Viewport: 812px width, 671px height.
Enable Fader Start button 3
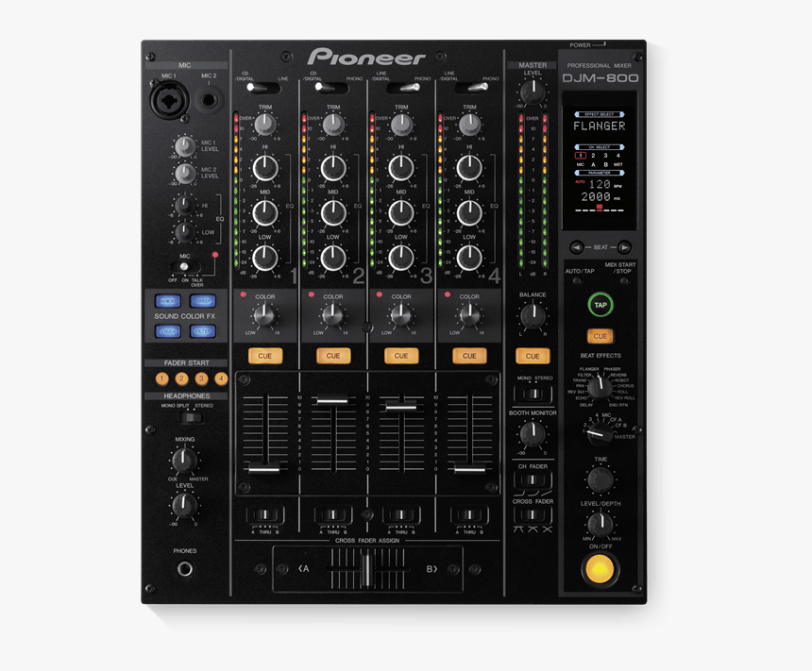[x=201, y=379]
